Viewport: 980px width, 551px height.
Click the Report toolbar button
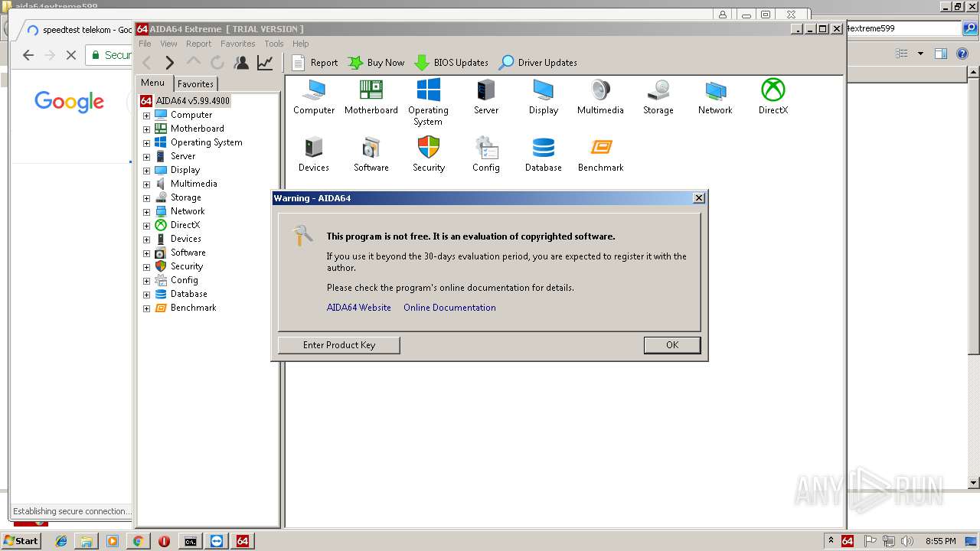coord(315,63)
